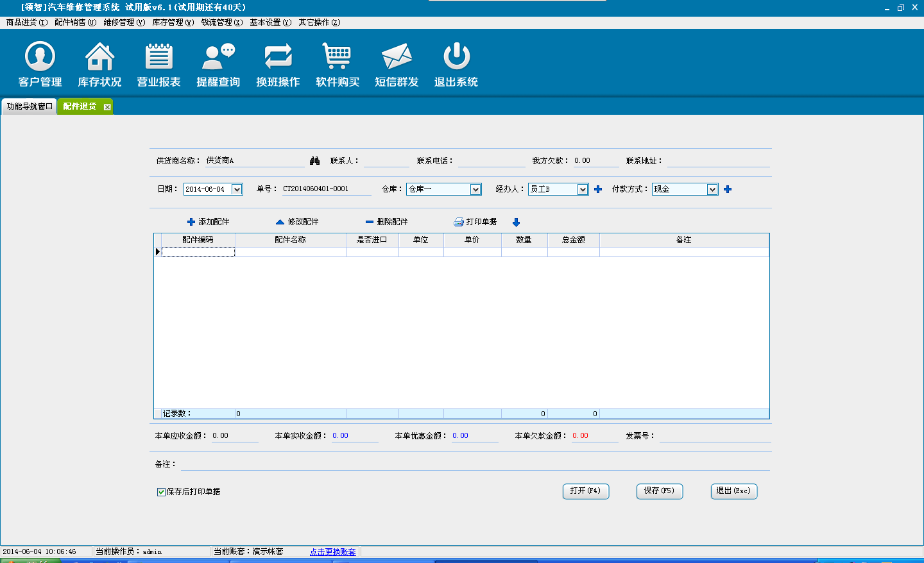Open the 营业报表 business report icon
Image resolution: width=924 pixels, height=563 pixels.
coord(158,57)
